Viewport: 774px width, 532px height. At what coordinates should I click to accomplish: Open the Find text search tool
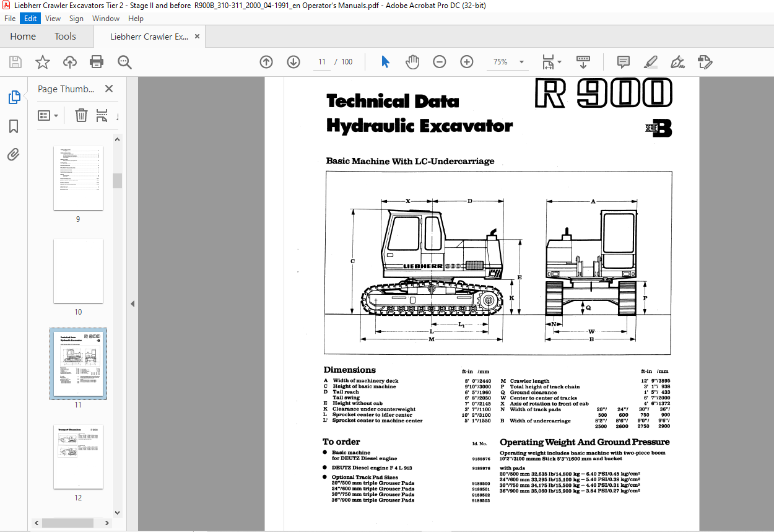coord(124,62)
